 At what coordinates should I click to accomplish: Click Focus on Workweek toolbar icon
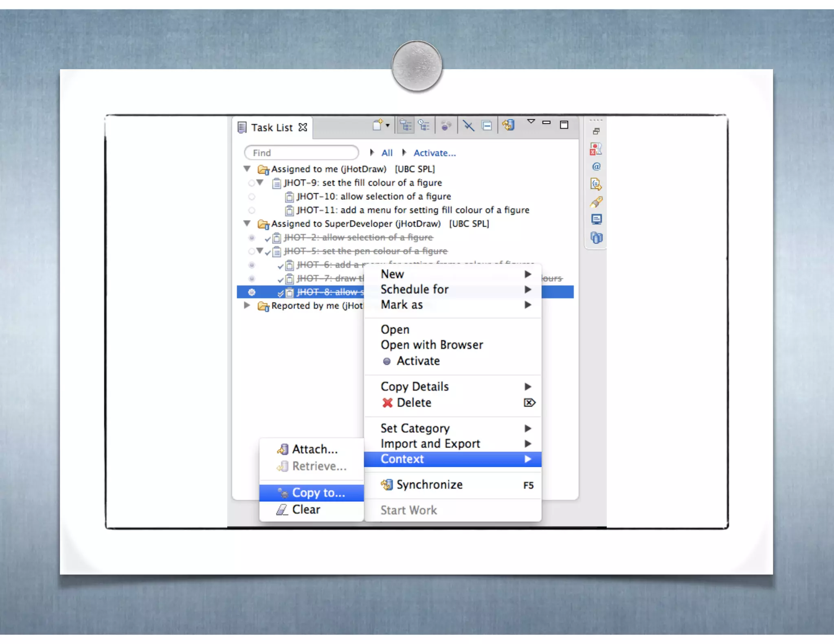(x=446, y=125)
